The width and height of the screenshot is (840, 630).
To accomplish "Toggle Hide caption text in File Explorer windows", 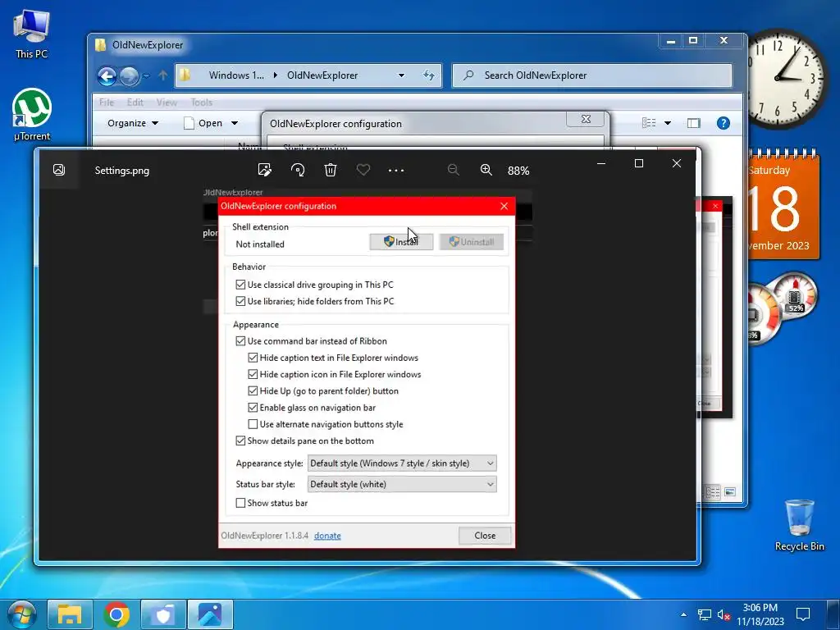I will click(x=253, y=358).
